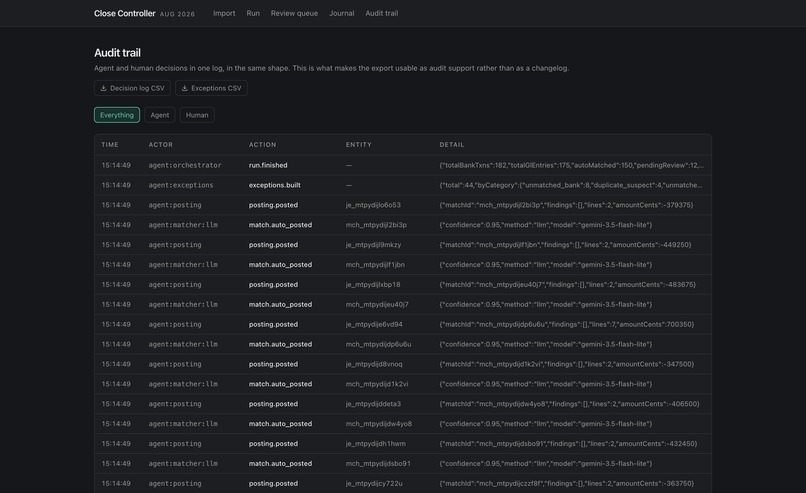
Task: Click the entity mch_mtpydijlf1jbn
Action: (375, 265)
